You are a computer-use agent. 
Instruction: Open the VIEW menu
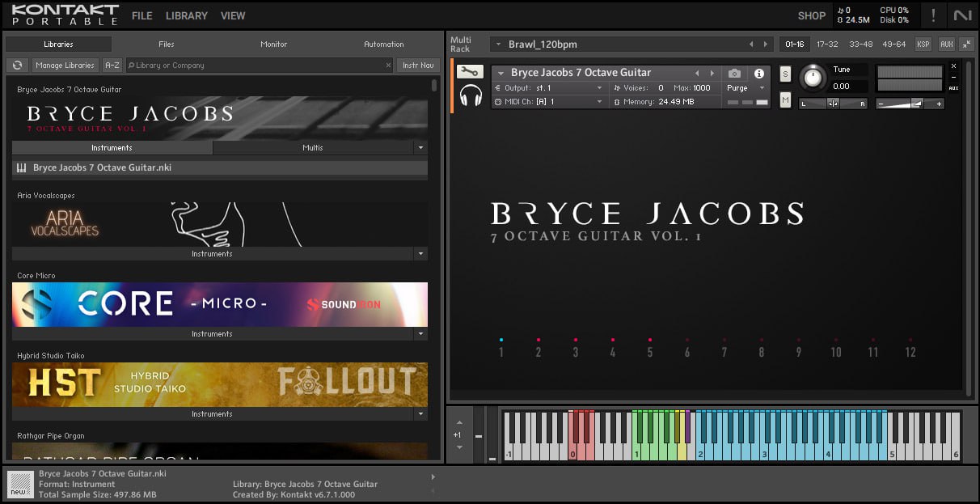(233, 15)
